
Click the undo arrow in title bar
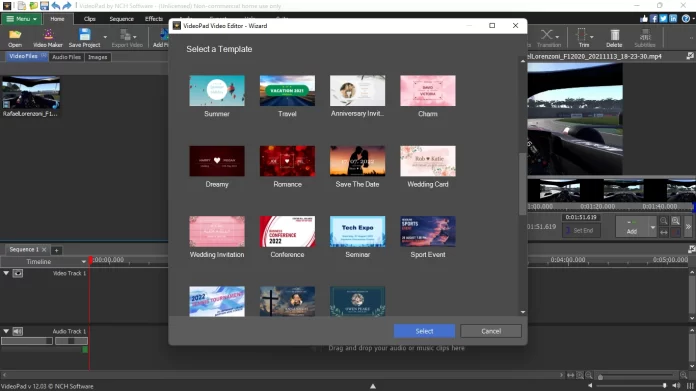tap(55, 6)
